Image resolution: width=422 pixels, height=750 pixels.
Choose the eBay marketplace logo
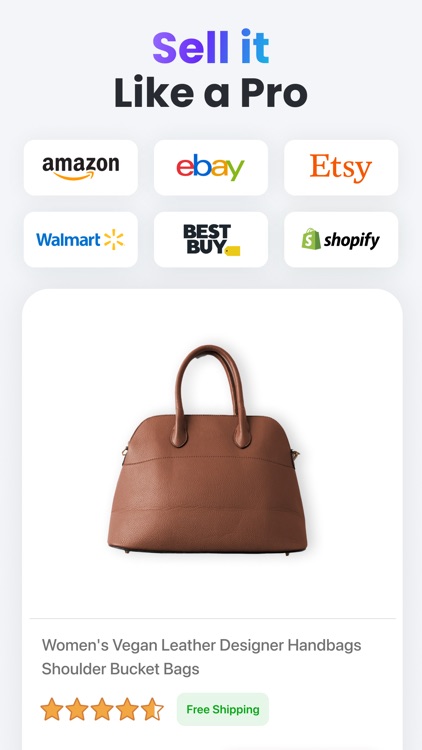coord(211,167)
